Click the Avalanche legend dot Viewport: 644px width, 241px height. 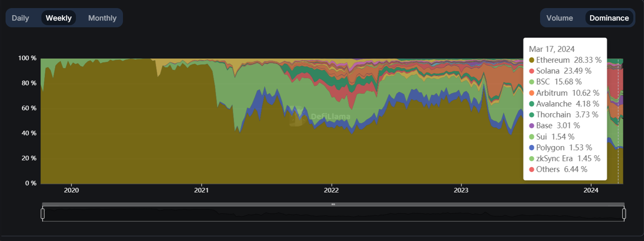pos(532,104)
